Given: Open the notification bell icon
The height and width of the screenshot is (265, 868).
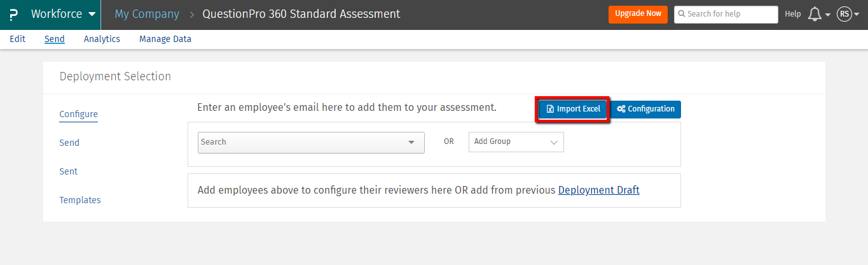Looking at the screenshot, I should click(815, 14).
